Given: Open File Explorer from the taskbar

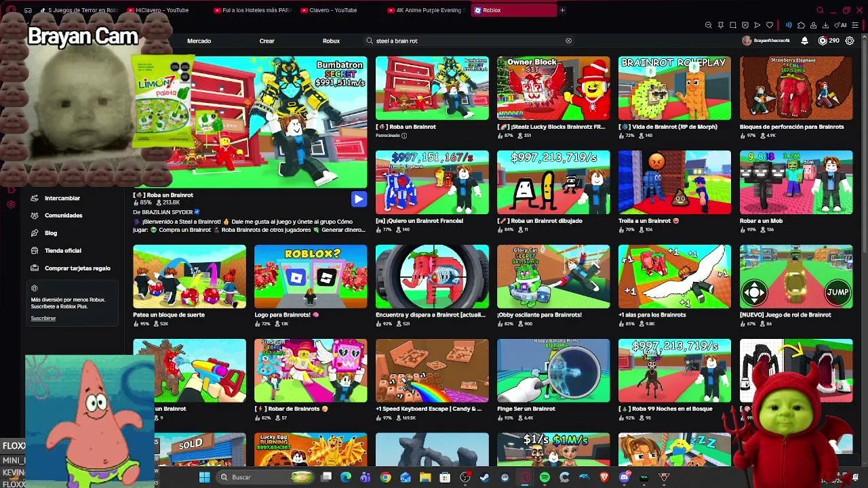Looking at the screenshot, I should (x=425, y=477).
